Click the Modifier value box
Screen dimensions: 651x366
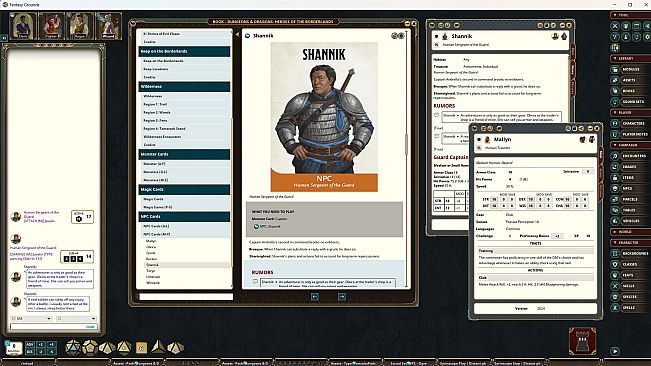click(x=14, y=347)
